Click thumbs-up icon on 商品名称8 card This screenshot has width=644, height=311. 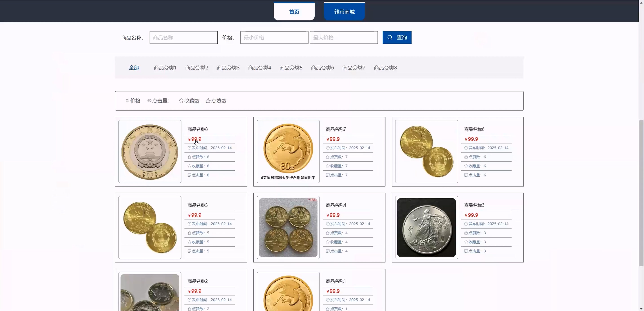(189, 157)
